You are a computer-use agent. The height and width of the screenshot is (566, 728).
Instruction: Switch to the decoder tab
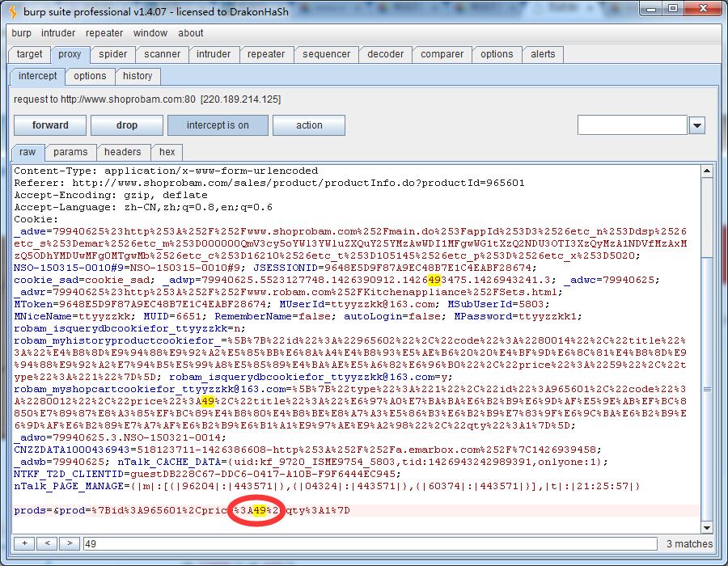[x=385, y=54]
